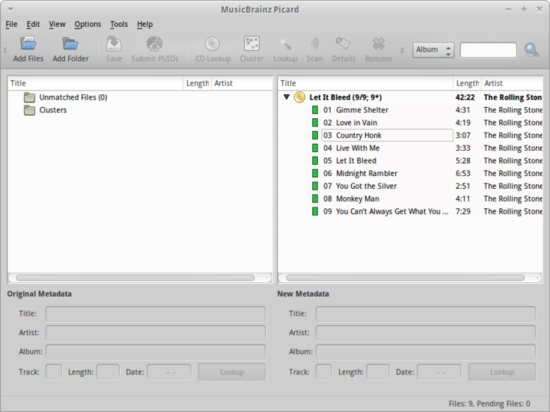Click green match icon beside Midnight Rambler
This screenshot has width=550, height=412.
tap(315, 173)
